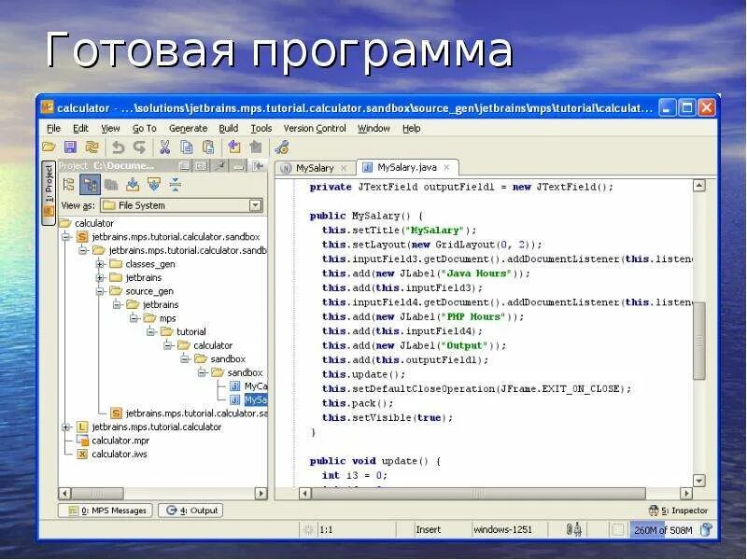Click the editor vertical scrollbar thumb
Image resolution: width=747 pixels, height=560 pixels.
tap(698, 341)
